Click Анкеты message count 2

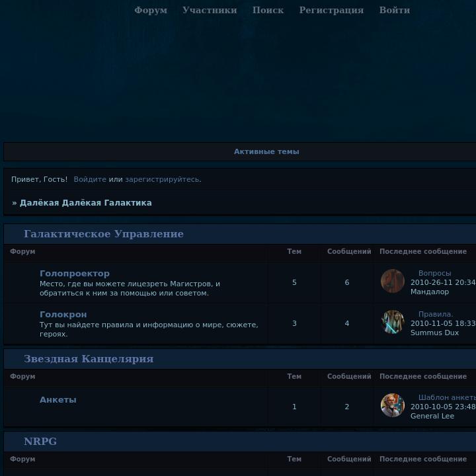[346, 407]
